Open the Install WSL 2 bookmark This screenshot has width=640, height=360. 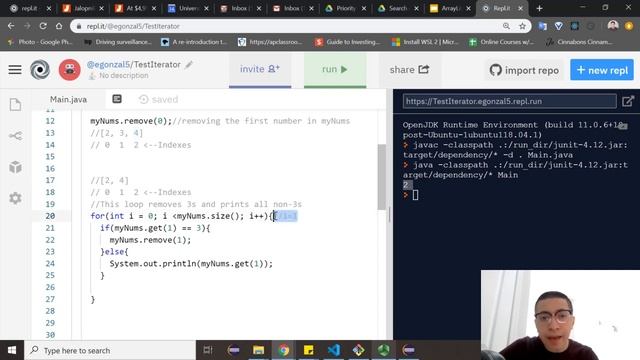coord(425,42)
